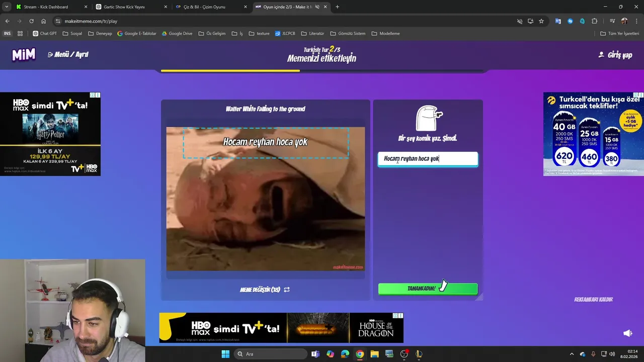The height and width of the screenshot is (362, 644).
Task: Click REKLAMLARI KALDIR link
Action: (593, 299)
